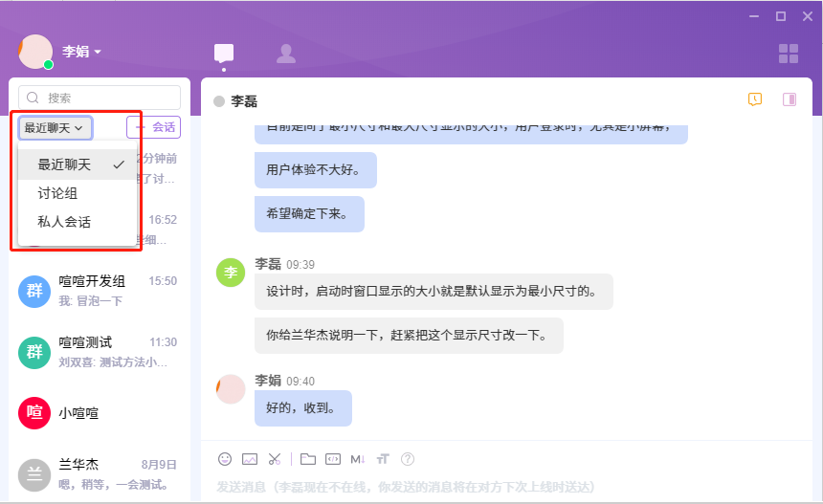823x504 pixels.
Task: Toggle Markdown mode with the M↓ icon
Action: 358,459
